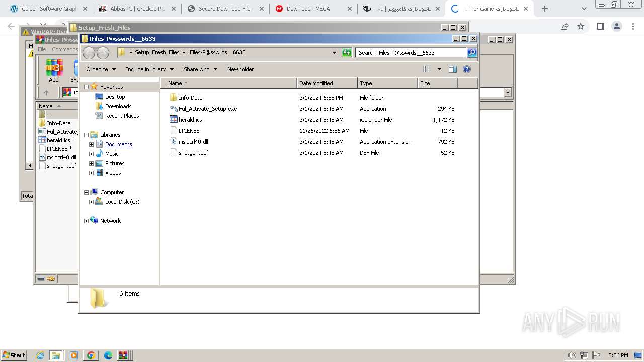The image size is (644, 362).
Task: Expand the Pictures library node
Action: tap(91, 163)
